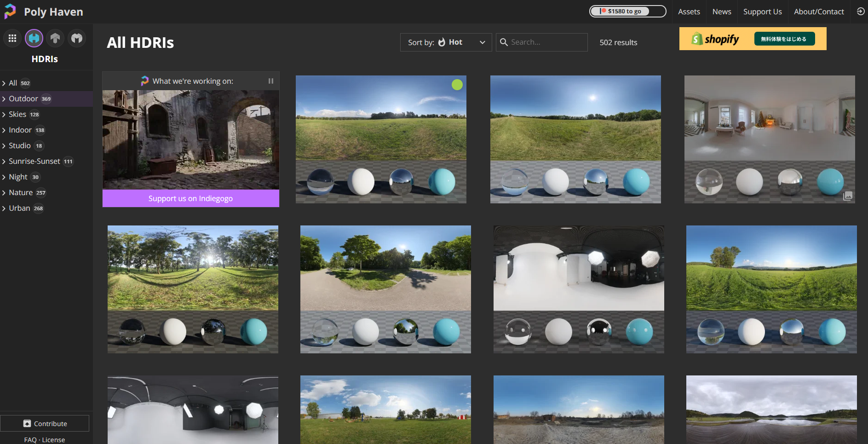Open the stone courtyard work-in-progress preview

point(190,140)
